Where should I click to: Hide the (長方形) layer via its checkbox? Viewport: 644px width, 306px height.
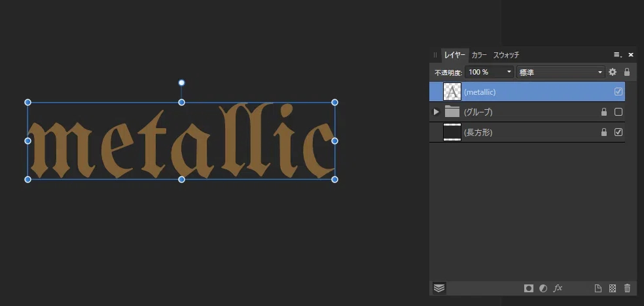coord(618,132)
